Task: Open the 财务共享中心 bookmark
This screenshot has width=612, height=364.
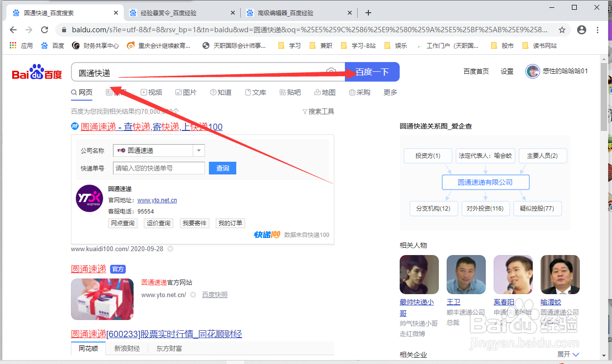Action: coord(95,45)
